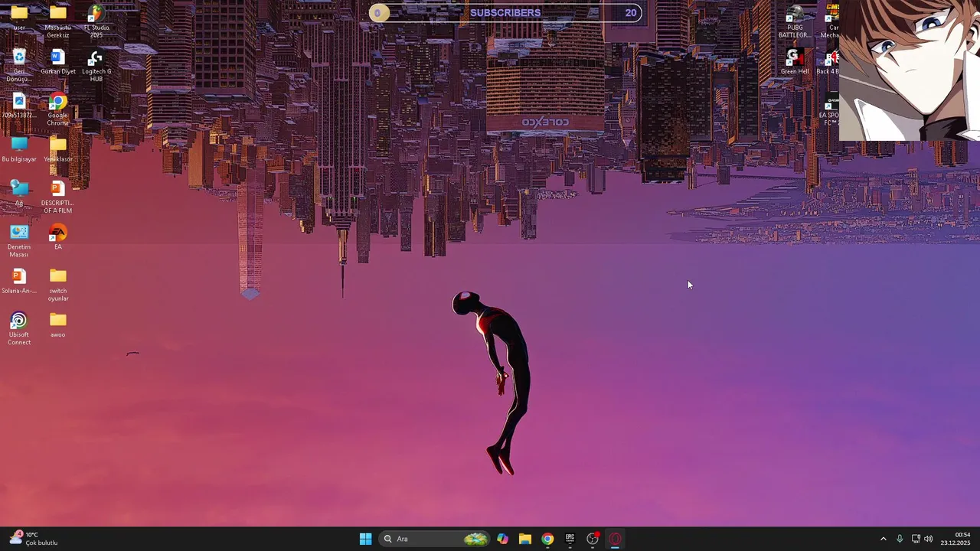Select the Ubisoft Connect shortcut
The image size is (980, 551).
tap(19, 329)
